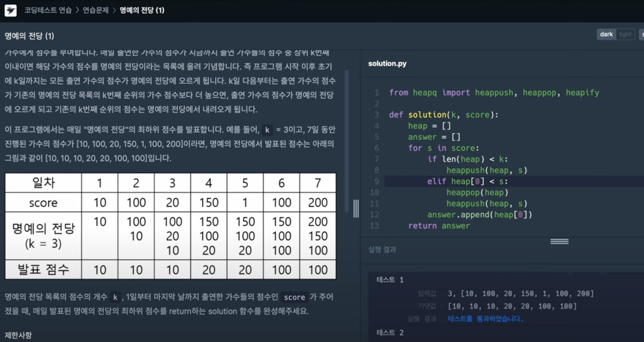The image size is (644, 342).
Task: Switch editor theme to light
Action: tap(625, 34)
